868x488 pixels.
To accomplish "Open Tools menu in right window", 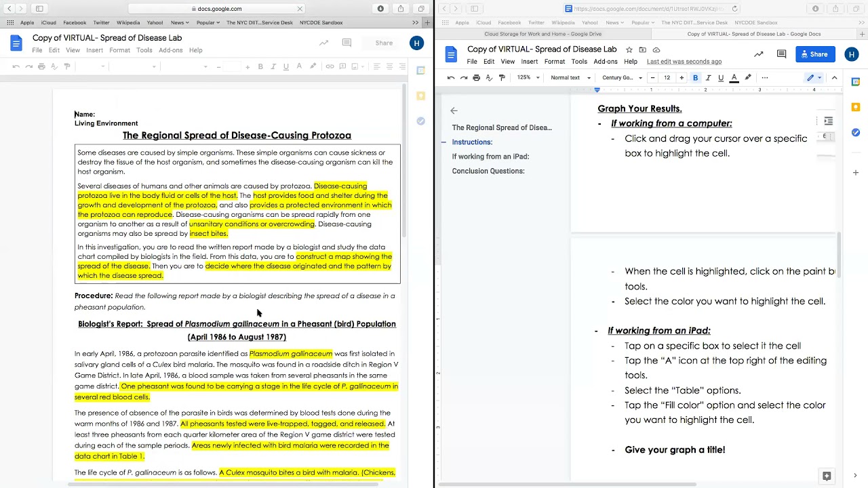I will tap(579, 62).
